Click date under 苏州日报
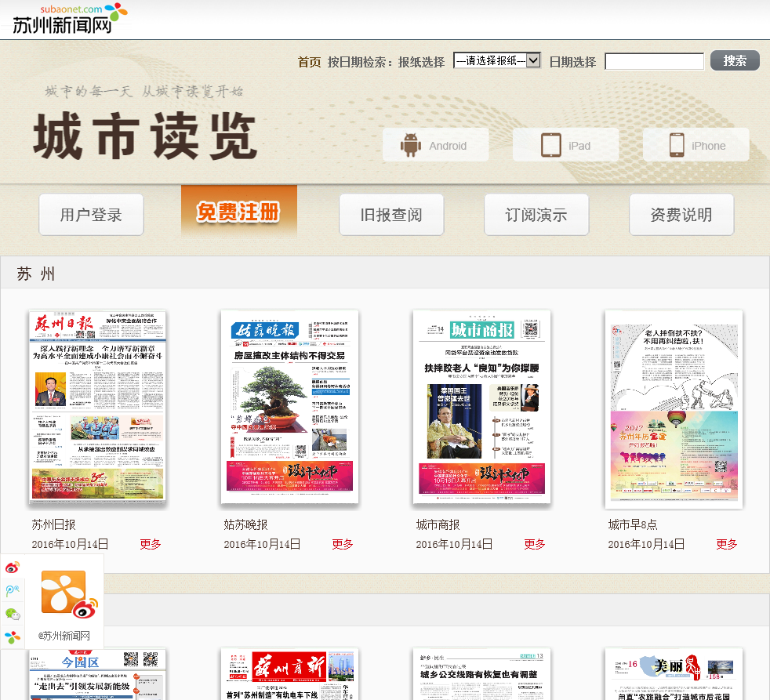This screenshot has width=770, height=700. (x=70, y=544)
